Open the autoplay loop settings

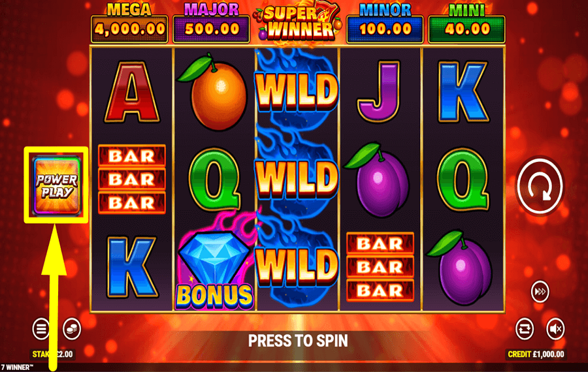(x=524, y=329)
